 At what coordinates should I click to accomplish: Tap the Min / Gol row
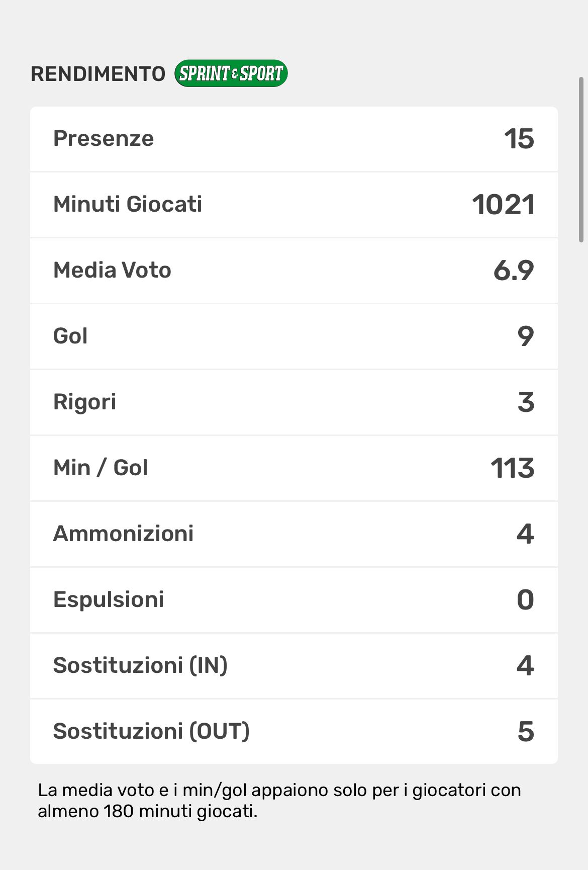coord(293,468)
